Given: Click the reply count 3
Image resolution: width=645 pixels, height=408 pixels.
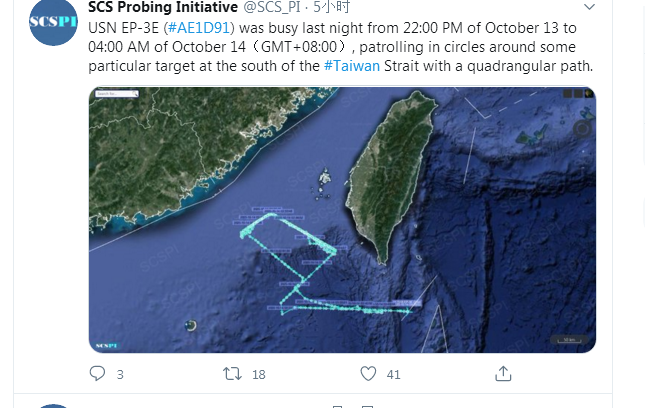Looking at the screenshot, I should click(120, 375).
